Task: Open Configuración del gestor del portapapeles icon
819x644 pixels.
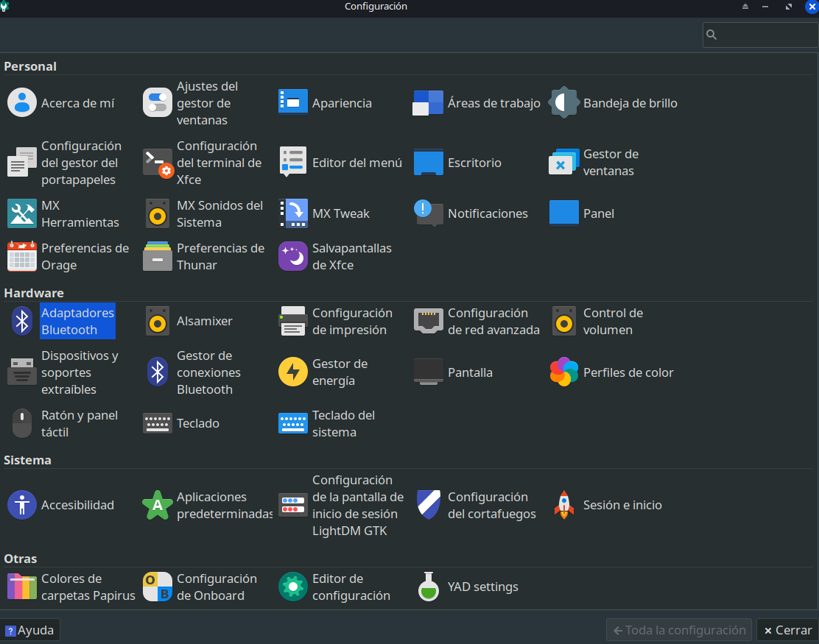Action: (x=22, y=163)
